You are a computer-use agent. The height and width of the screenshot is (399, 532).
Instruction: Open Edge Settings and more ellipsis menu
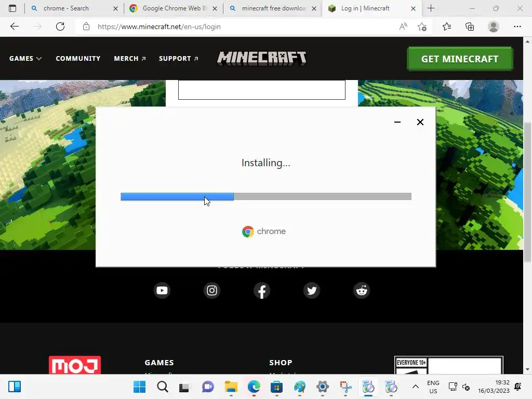coord(517,26)
